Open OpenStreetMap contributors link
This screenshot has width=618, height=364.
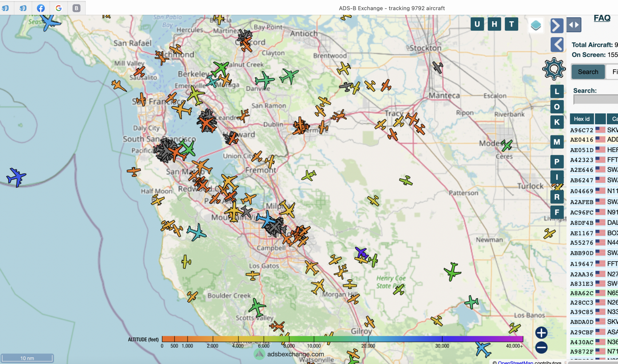[x=515, y=362]
